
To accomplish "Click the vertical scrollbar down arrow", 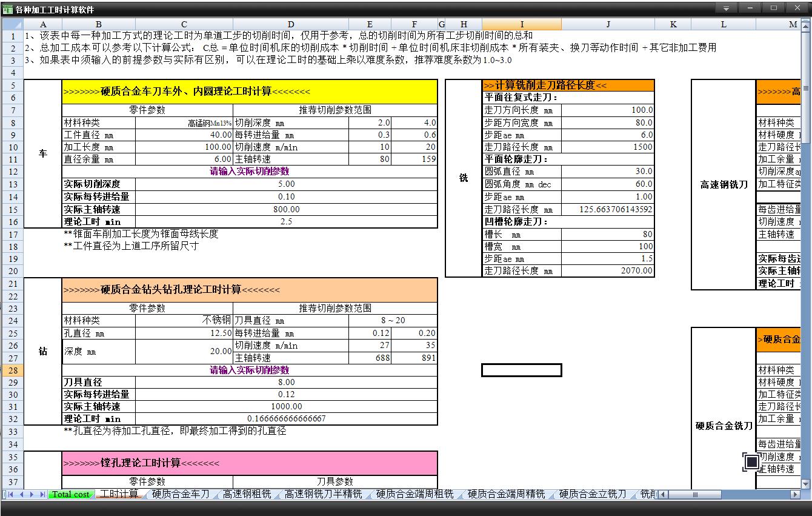I will pos(806,484).
